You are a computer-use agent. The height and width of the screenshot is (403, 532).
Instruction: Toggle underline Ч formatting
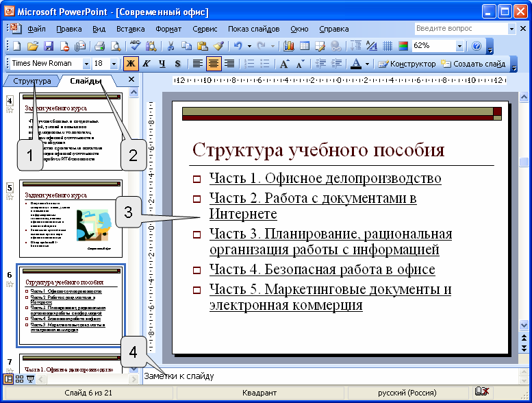(162, 64)
